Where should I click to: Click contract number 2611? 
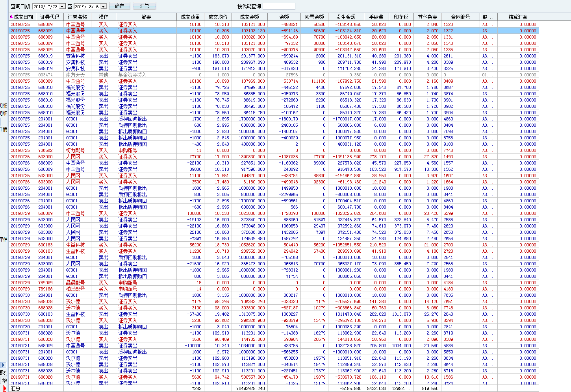coord(448,56)
